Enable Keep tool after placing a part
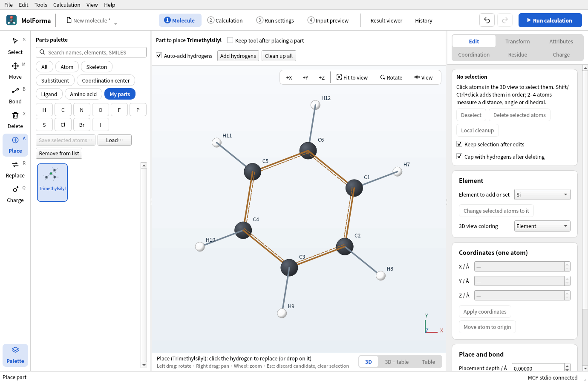The image size is (588, 383). [x=230, y=40]
